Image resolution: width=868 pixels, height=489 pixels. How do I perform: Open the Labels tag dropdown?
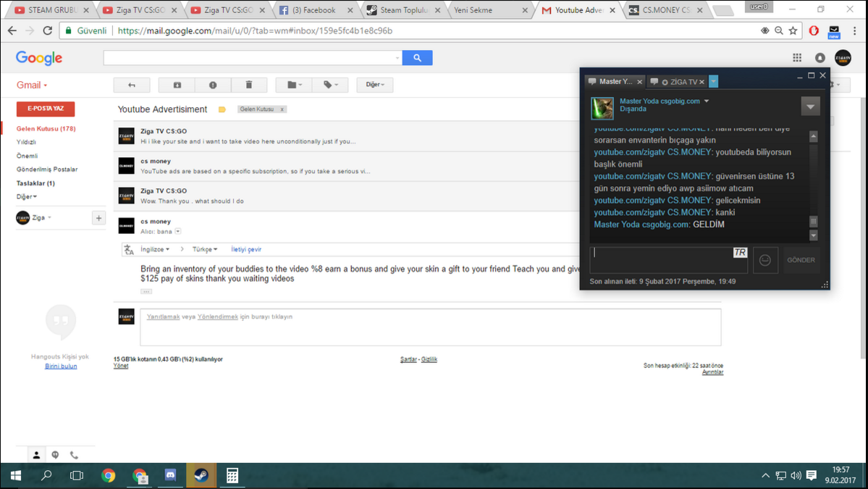[330, 85]
